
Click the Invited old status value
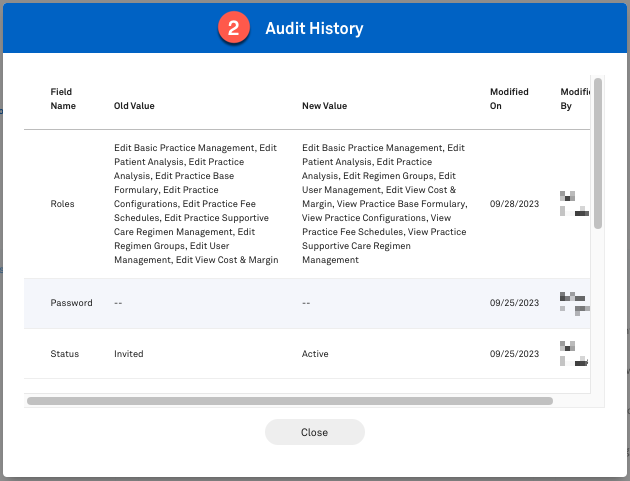[x=129, y=353]
